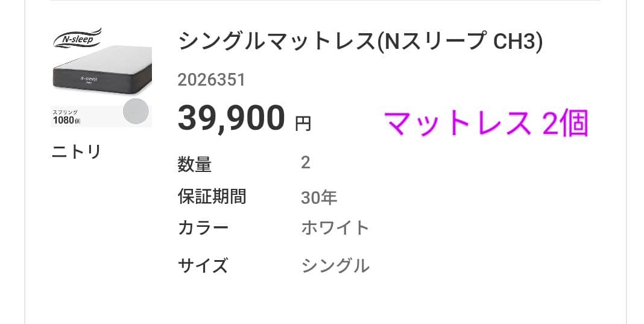Click the サイズ label
Screen dimensions: 644x324
[x=203, y=265]
